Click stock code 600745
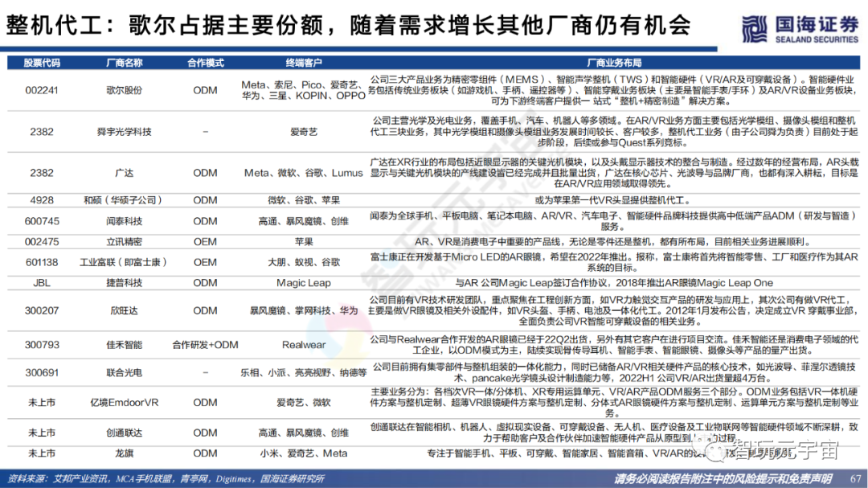 coord(42,221)
